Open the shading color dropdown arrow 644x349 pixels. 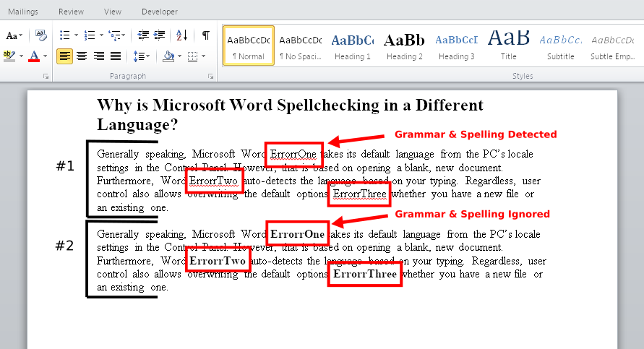(179, 56)
